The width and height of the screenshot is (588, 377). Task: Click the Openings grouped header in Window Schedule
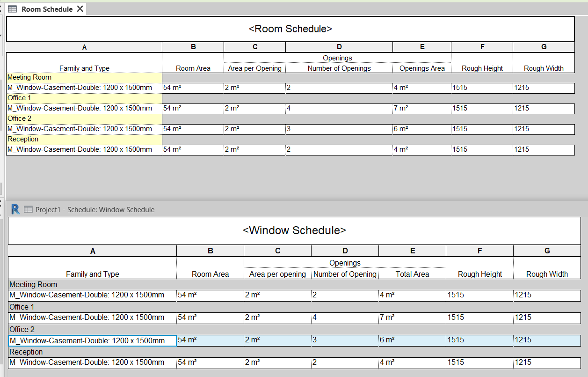(345, 263)
